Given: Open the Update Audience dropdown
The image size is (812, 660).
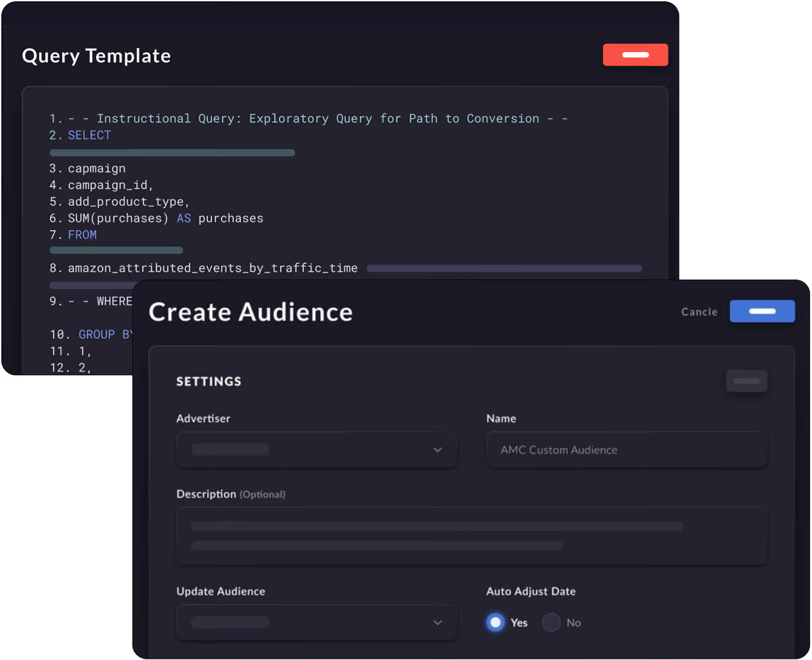Looking at the screenshot, I should [317, 622].
